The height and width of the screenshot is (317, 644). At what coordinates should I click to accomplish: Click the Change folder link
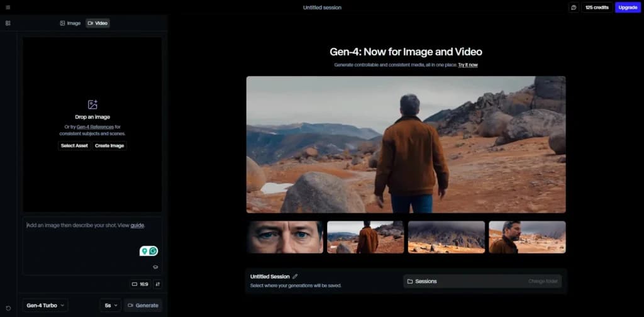tap(543, 281)
